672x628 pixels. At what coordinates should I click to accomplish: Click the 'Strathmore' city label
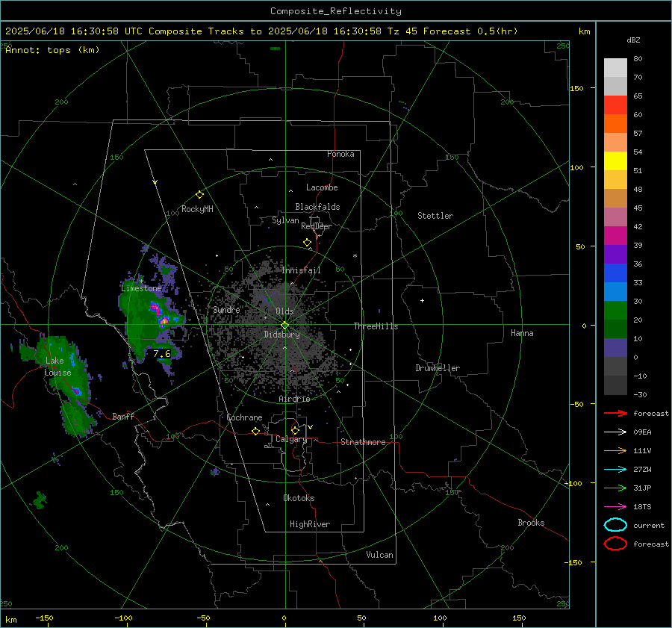pos(363,442)
